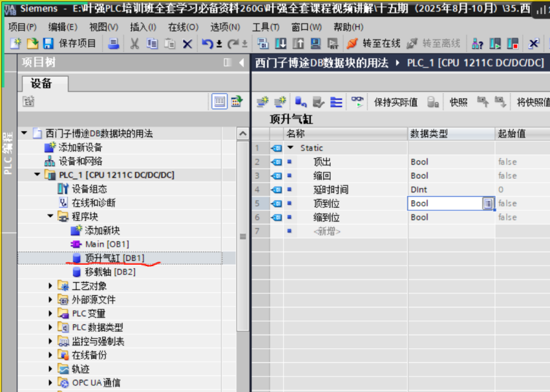
Task: Open the 在线(O) menu
Action: [183, 27]
